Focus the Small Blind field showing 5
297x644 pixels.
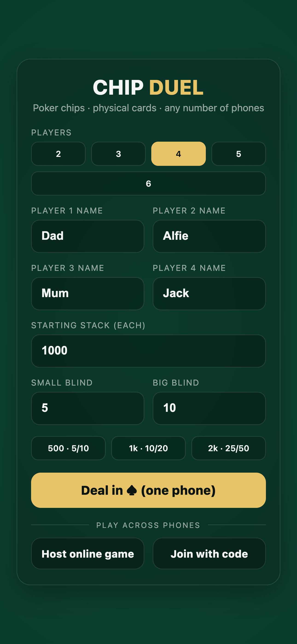[87, 408]
